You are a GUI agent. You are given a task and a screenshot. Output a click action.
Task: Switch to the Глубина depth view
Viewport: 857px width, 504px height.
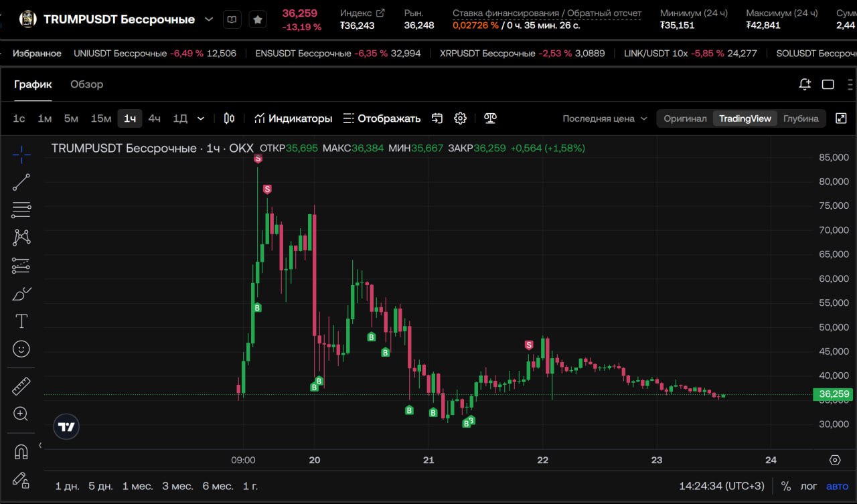click(801, 118)
